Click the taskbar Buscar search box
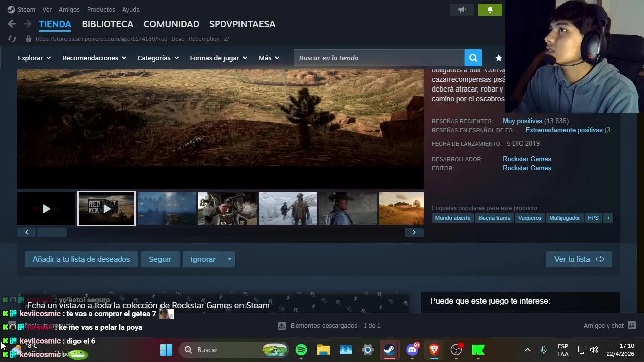This screenshot has height=362, width=644. [x=234, y=350]
